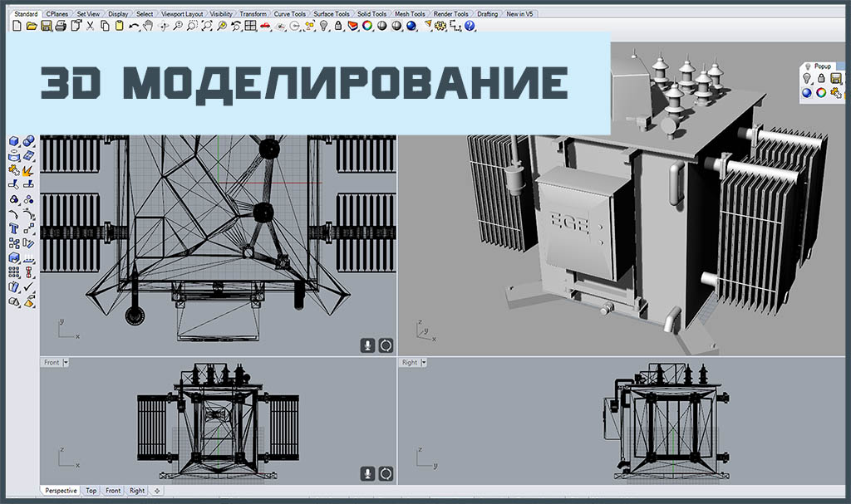Image resolution: width=851 pixels, height=504 pixels.
Task: Open the Front viewport title dropdown arrow
Action: tap(66, 363)
